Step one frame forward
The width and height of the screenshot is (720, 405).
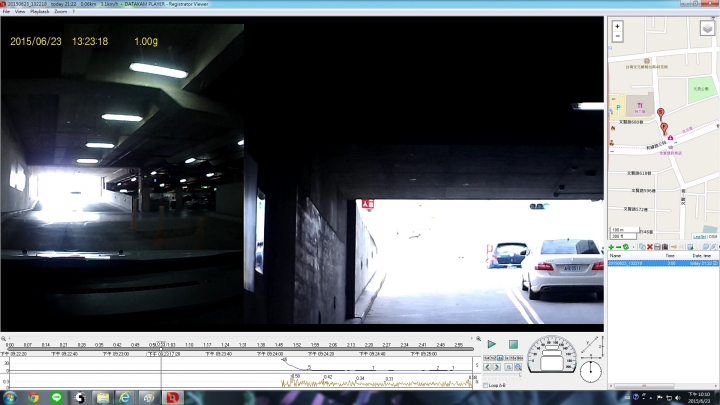pyautogui.click(x=497, y=367)
